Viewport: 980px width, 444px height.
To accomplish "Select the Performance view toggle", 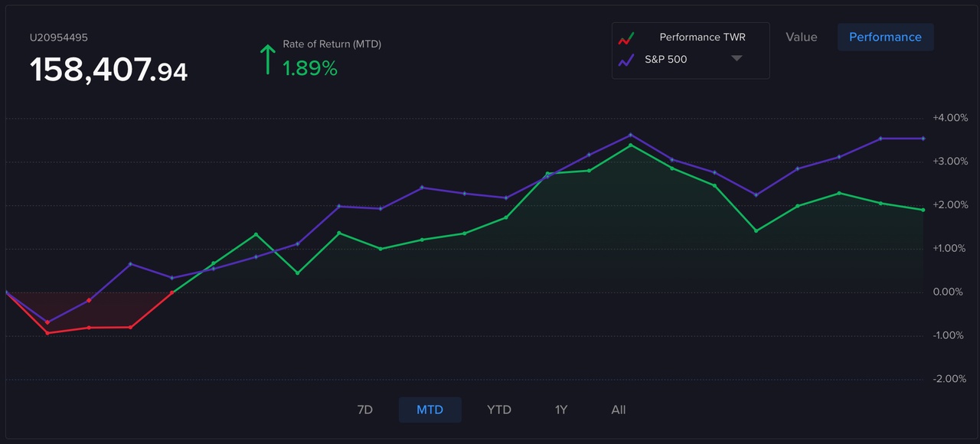I will (885, 37).
